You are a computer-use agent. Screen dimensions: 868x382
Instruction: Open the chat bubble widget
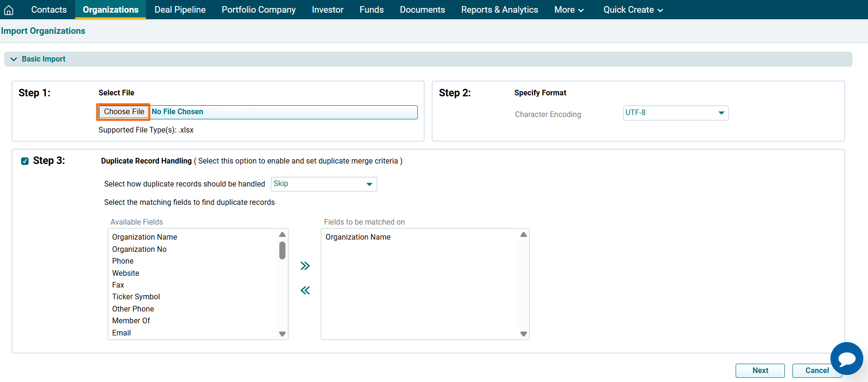846,359
